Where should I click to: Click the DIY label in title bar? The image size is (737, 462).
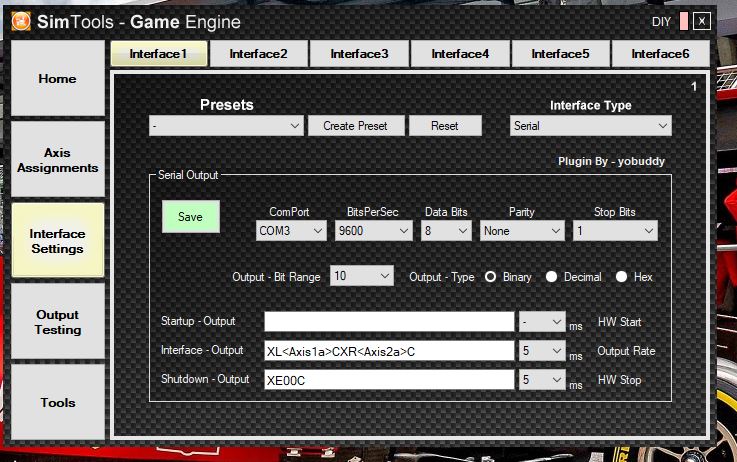(x=661, y=22)
